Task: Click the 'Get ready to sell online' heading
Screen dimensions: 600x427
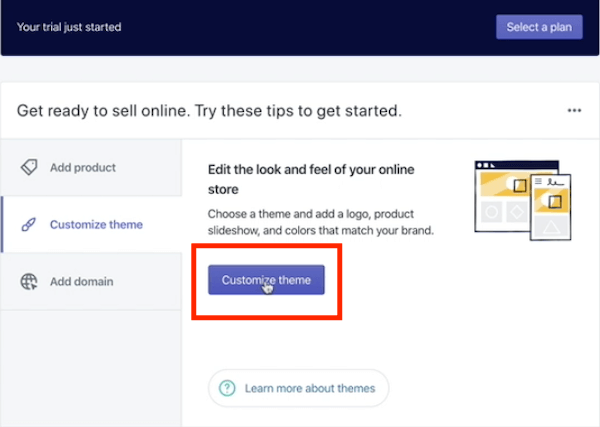Action: click(209, 110)
